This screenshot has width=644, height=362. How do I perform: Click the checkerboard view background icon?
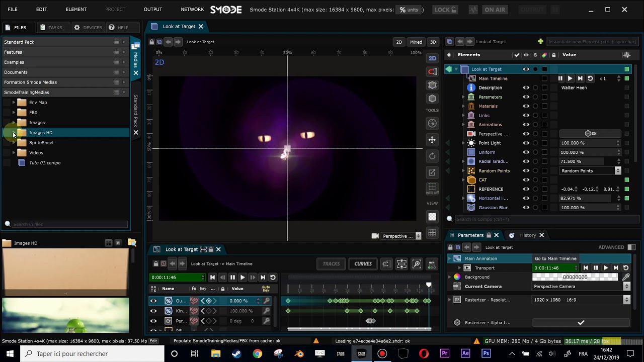coord(432,217)
